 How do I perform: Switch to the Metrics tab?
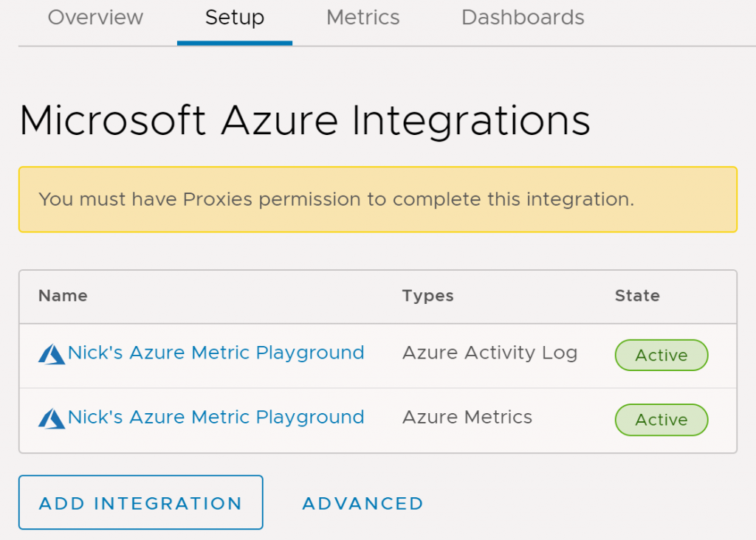363,18
